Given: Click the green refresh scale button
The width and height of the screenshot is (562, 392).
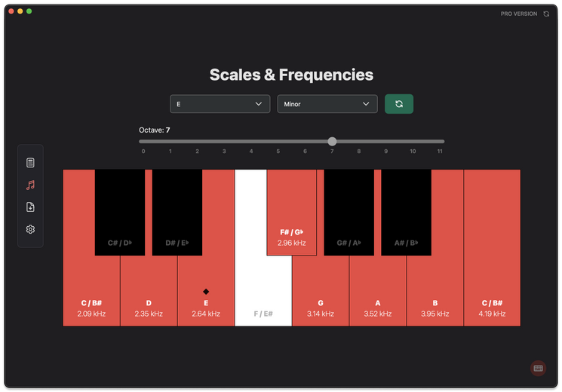Looking at the screenshot, I should pyautogui.click(x=398, y=104).
